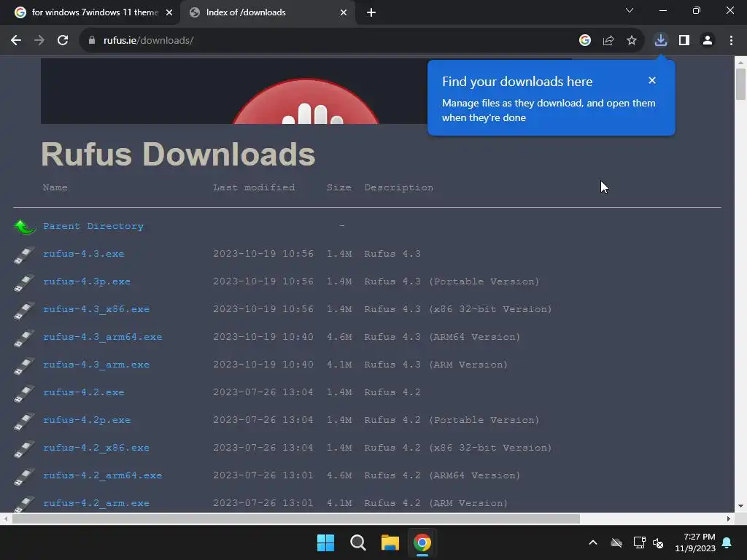Download rufus-4.3_x86.exe link
747x560 pixels.
(96, 309)
